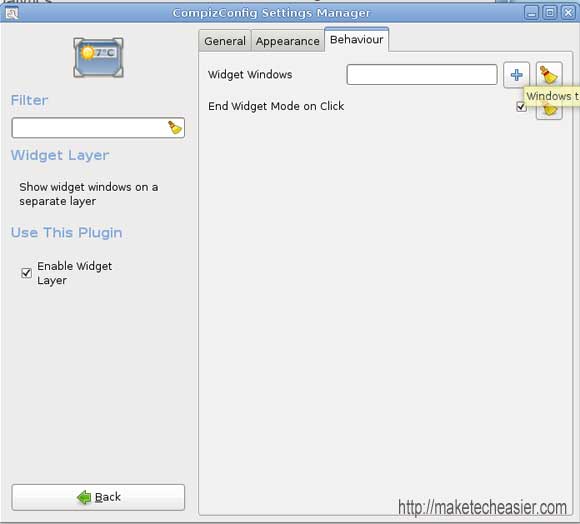This screenshot has height=524, width=580.
Task: Click the Widget Layer plugin weather icon
Action: (x=98, y=58)
